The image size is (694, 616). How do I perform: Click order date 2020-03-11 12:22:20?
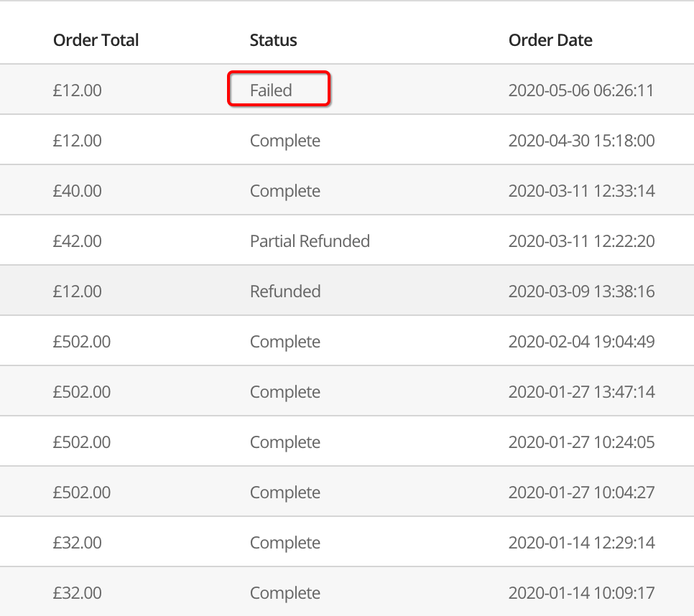click(581, 241)
